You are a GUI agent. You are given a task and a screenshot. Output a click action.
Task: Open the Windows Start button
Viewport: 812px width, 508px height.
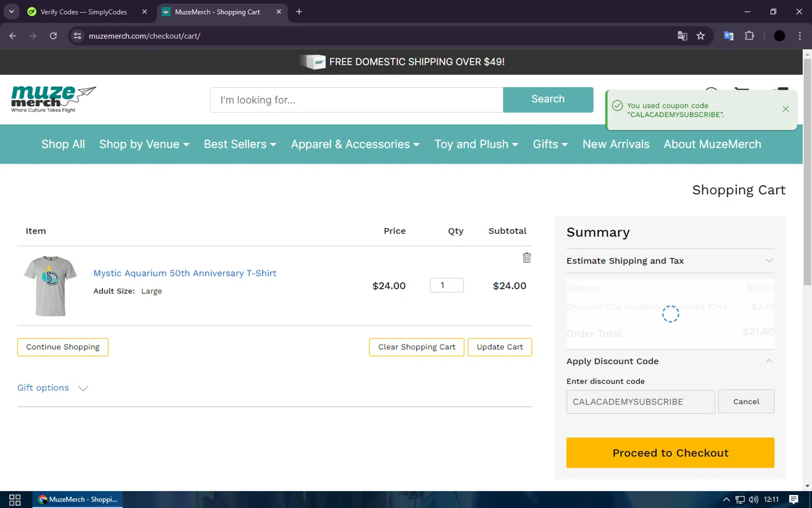15,499
